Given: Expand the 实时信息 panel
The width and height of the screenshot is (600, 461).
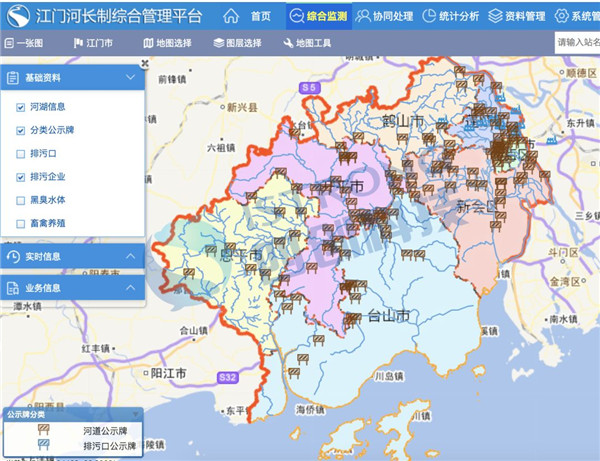Looking at the screenshot, I should point(130,257).
